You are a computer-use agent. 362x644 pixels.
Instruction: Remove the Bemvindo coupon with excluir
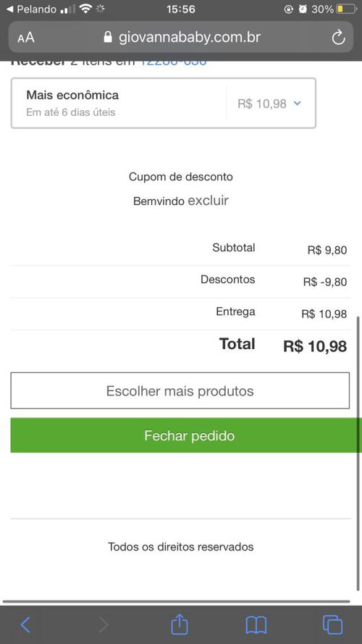pyautogui.click(x=208, y=201)
